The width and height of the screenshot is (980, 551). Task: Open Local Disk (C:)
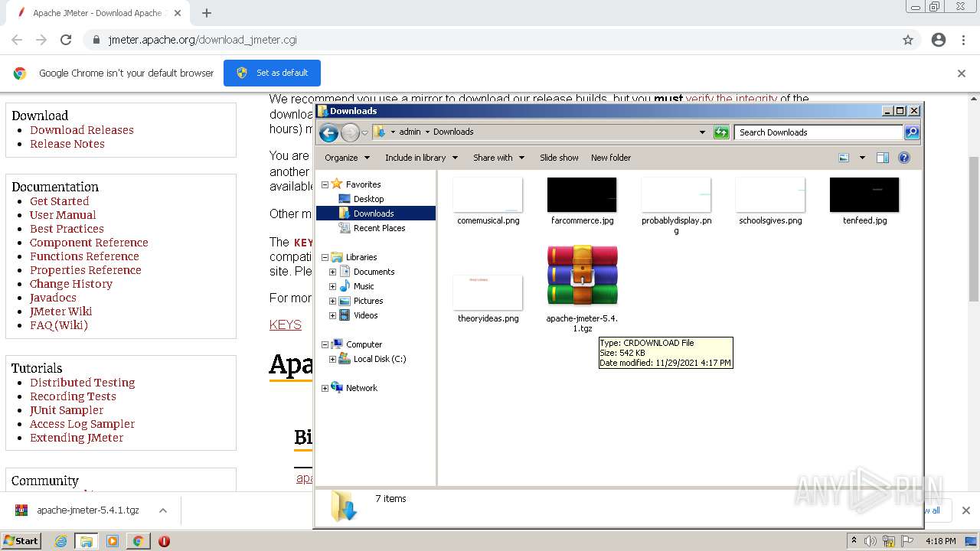tap(380, 359)
